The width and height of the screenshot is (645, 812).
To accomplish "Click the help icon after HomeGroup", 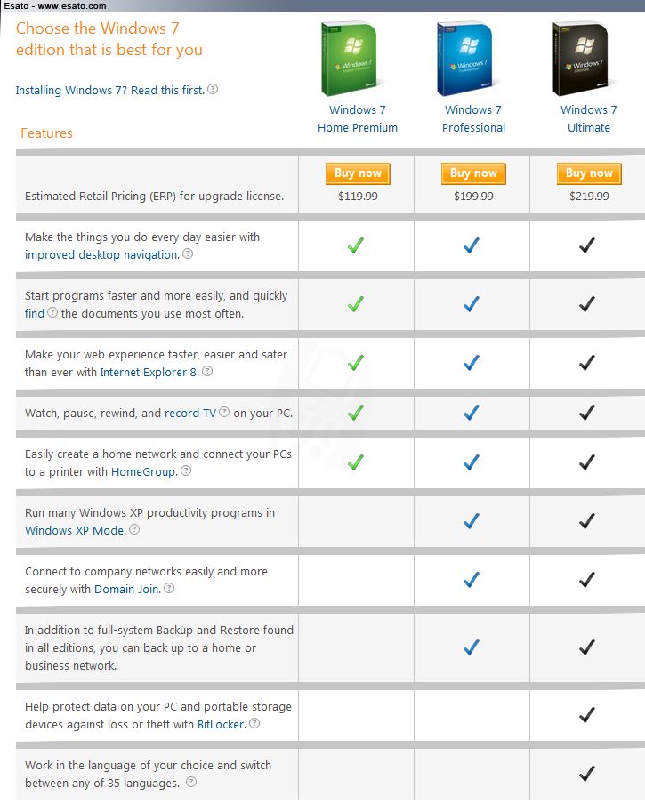I will click(186, 470).
